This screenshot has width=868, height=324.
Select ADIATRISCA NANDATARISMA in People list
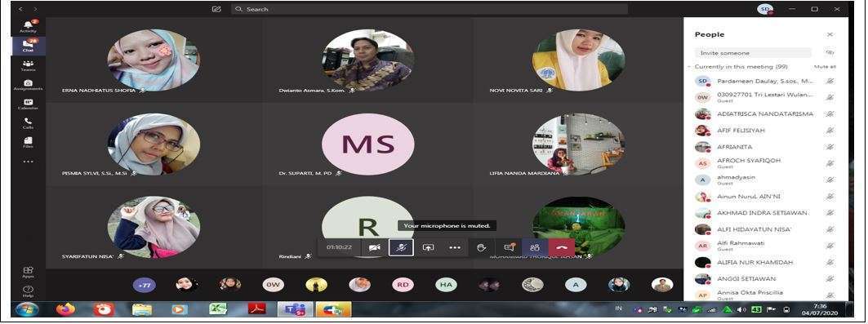pyautogui.click(x=766, y=114)
